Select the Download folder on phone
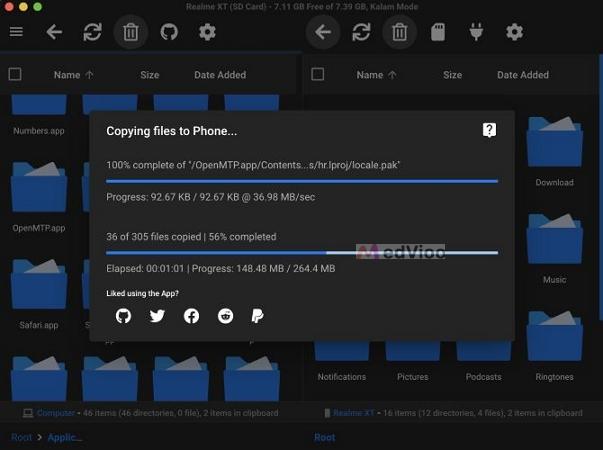 click(x=554, y=152)
